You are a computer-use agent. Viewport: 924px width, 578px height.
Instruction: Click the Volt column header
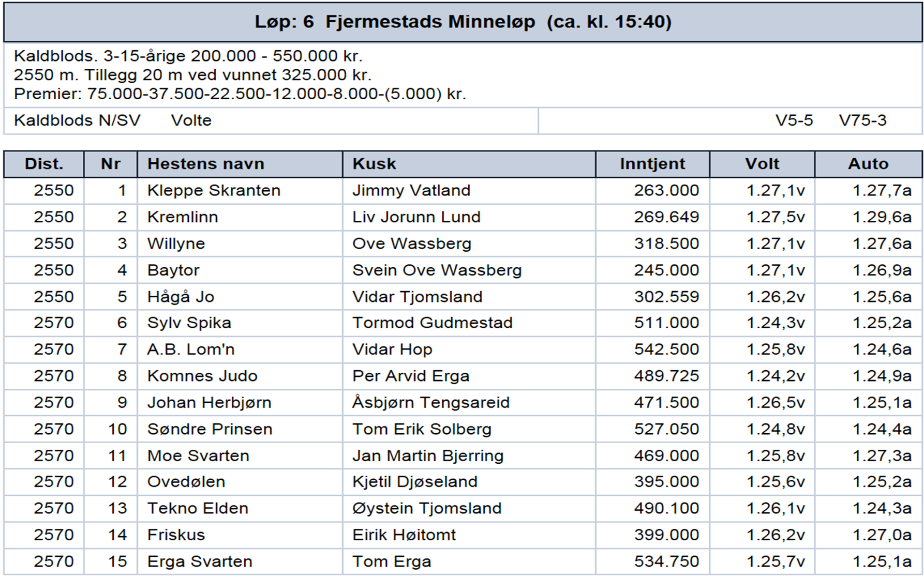762,164
